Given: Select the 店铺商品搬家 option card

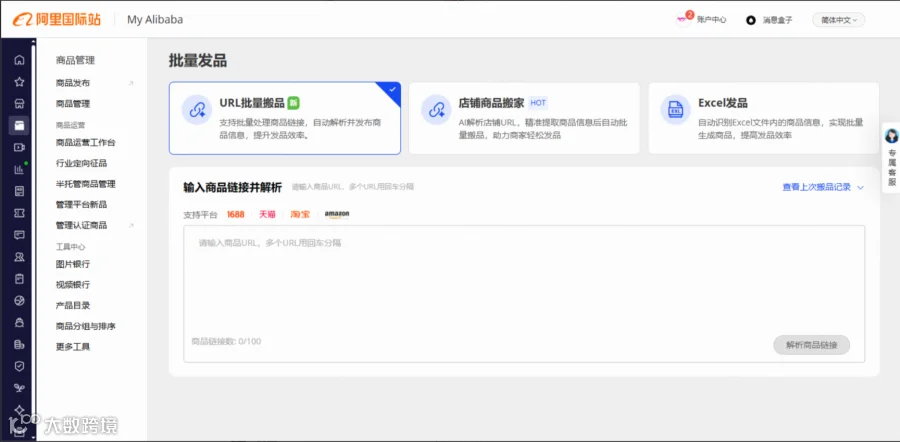Looking at the screenshot, I should (x=524, y=118).
